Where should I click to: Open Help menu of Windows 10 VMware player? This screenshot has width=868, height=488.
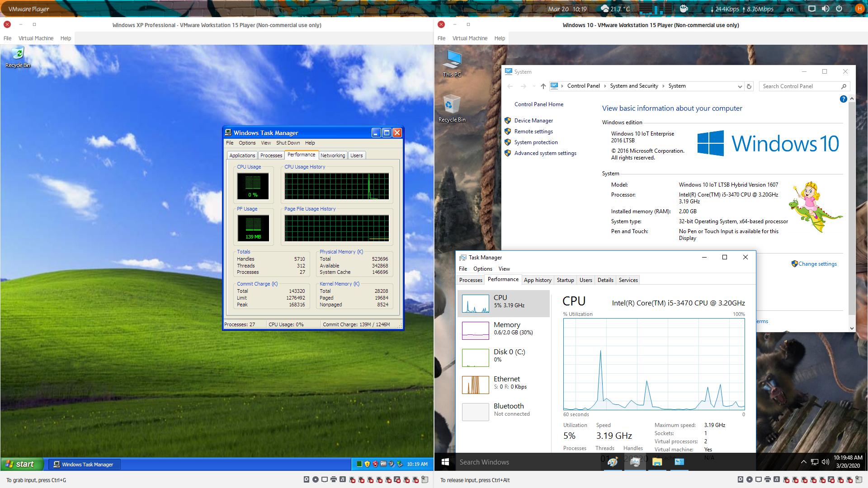[500, 38]
